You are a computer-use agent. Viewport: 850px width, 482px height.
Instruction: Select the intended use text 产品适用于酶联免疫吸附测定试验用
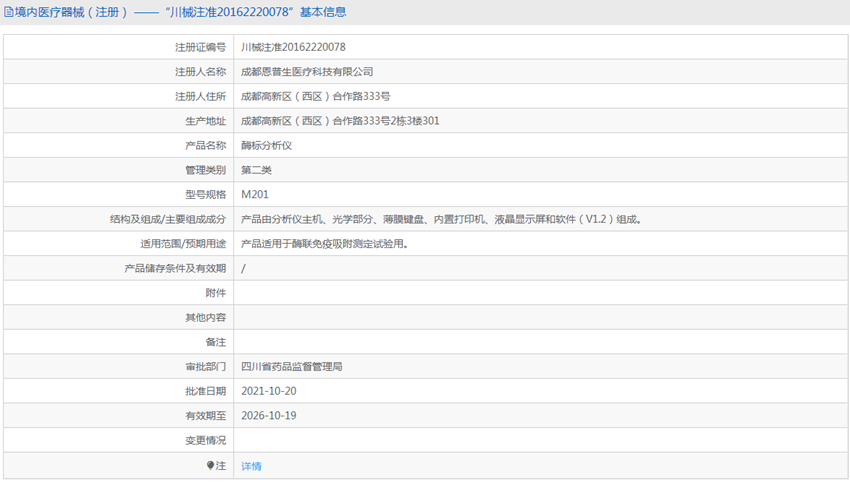(324, 244)
